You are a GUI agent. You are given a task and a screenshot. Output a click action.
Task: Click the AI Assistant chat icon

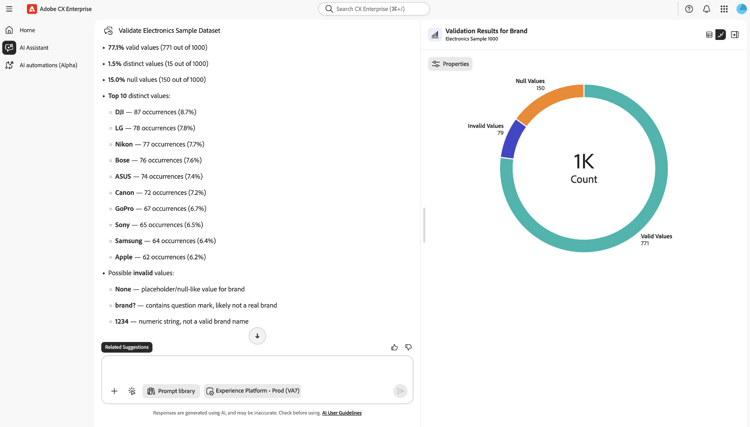click(9, 48)
